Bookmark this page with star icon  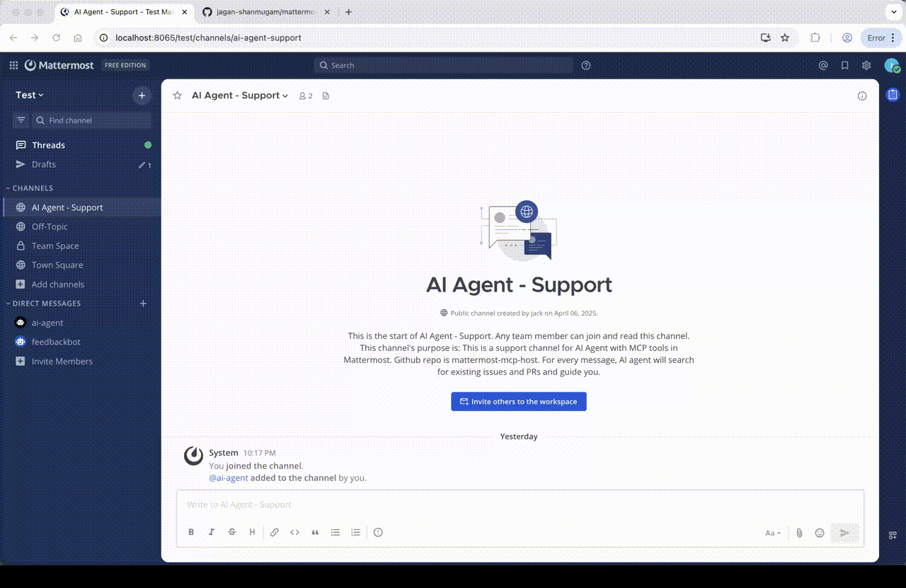click(x=785, y=38)
